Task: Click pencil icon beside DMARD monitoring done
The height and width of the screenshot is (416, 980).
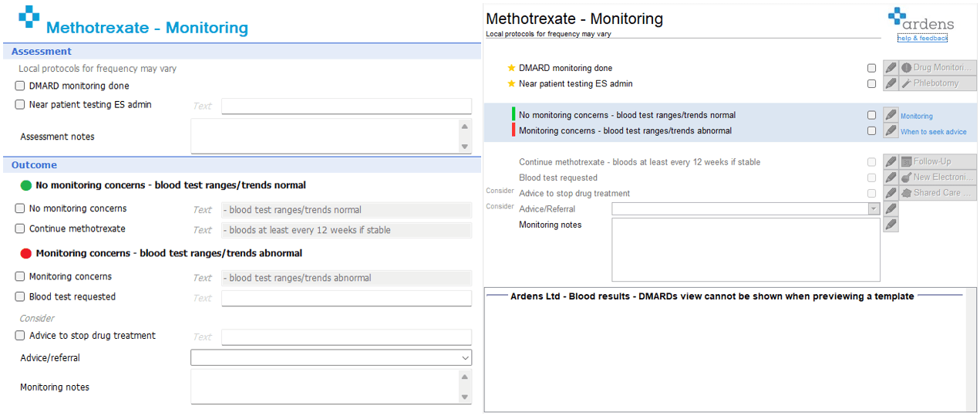Action: pos(891,68)
